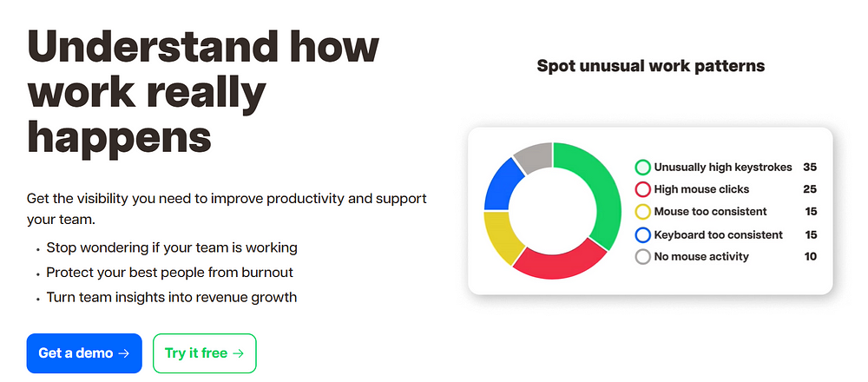Click the Unusually high keystrokes legend label

tap(722, 168)
